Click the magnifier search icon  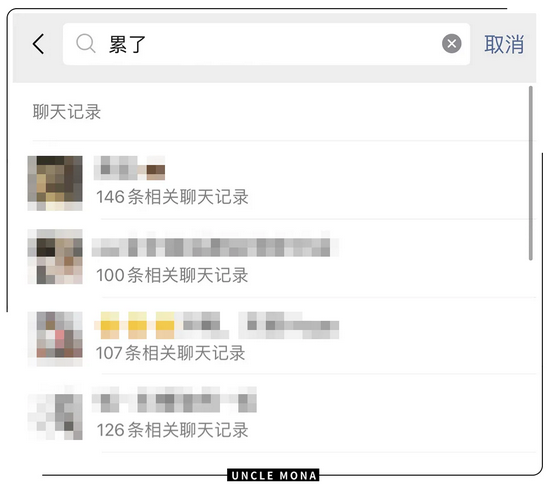(x=86, y=43)
